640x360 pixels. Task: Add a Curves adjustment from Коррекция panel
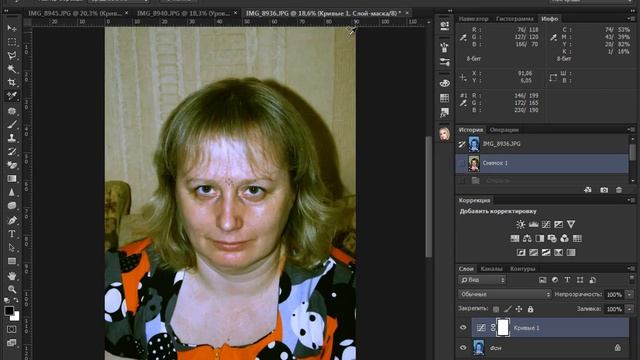[546, 224]
